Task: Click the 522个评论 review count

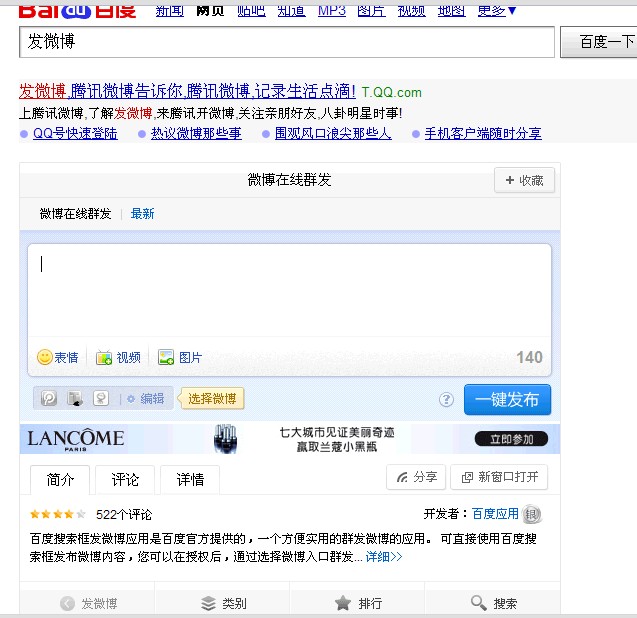Action: click(x=124, y=515)
